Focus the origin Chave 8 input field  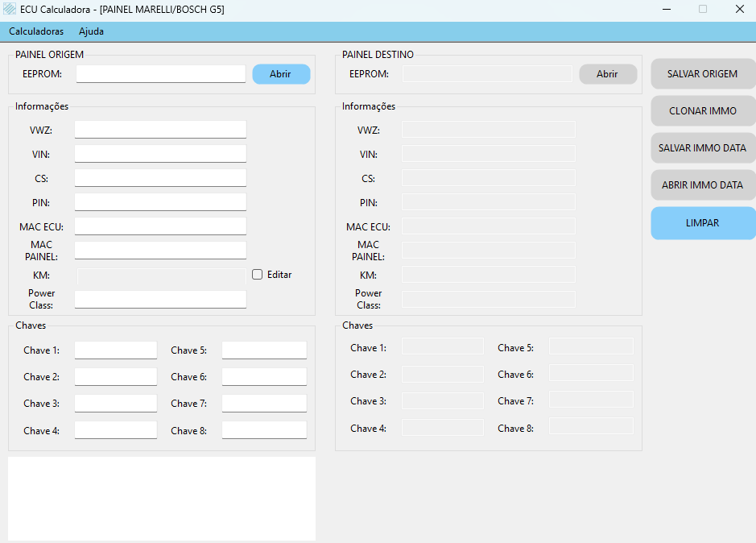[x=264, y=430]
